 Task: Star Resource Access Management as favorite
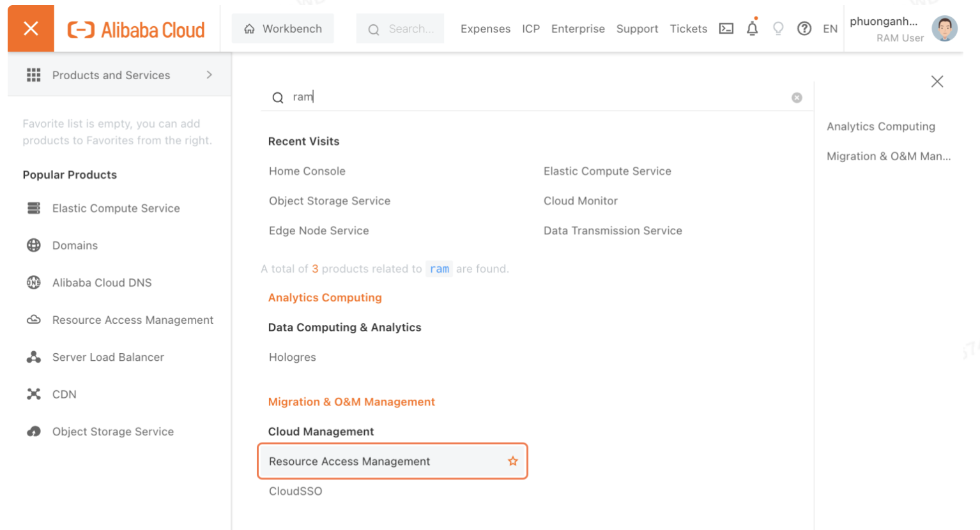tap(512, 461)
